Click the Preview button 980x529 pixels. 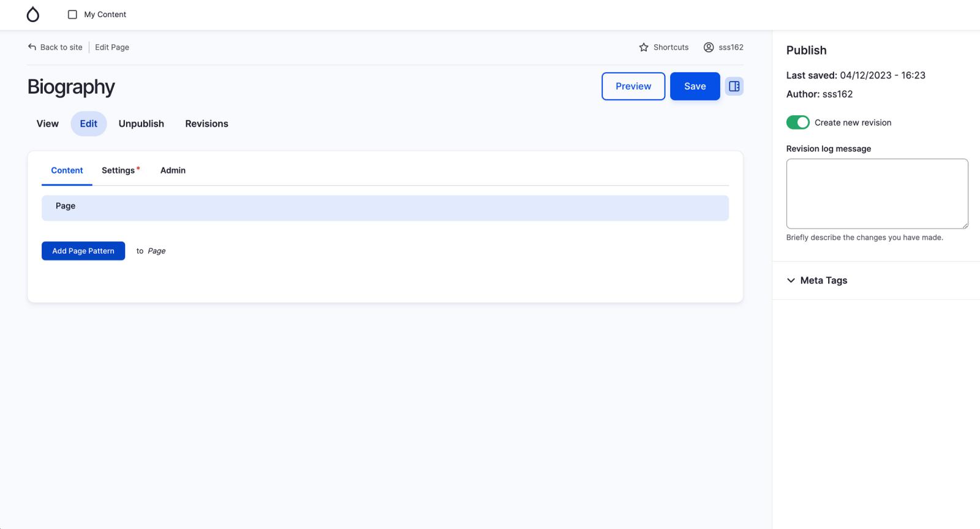[633, 86]
